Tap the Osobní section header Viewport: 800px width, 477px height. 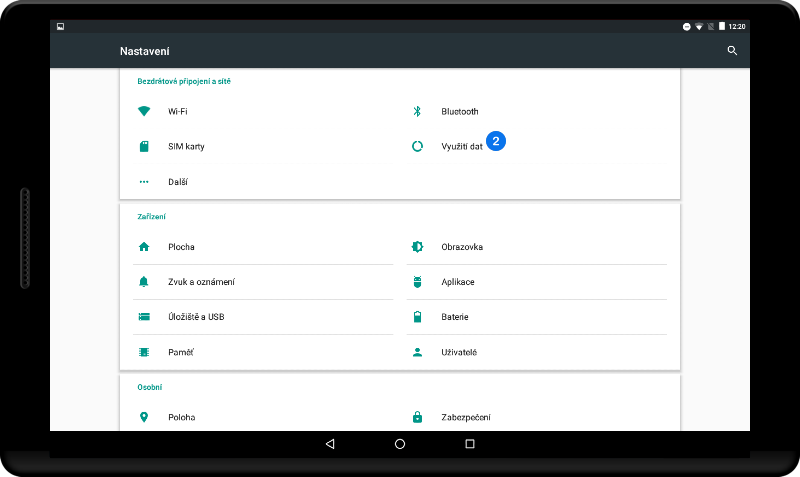[150, 387]
